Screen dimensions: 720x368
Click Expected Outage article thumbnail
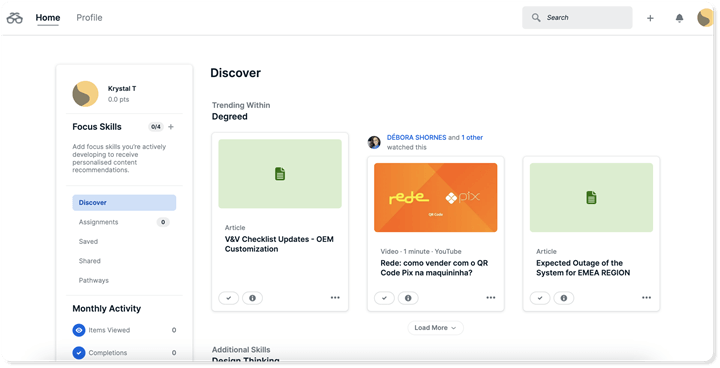(x=591, y=198)
